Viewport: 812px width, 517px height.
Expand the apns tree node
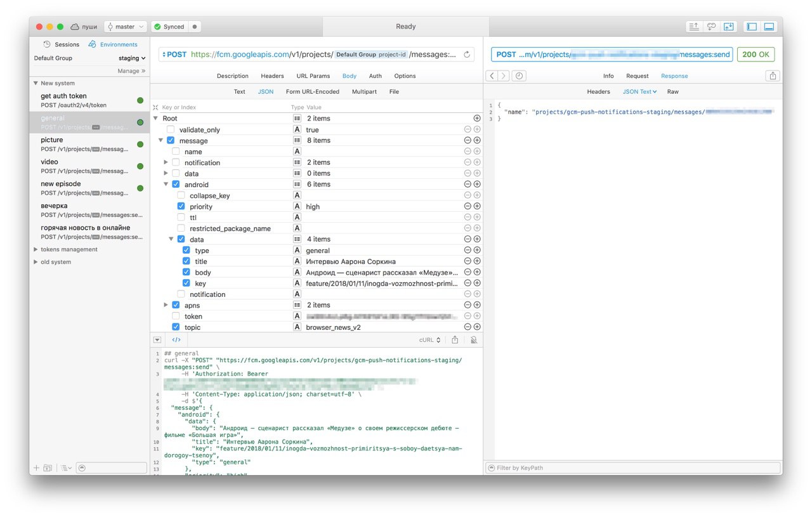click(166, 305)
